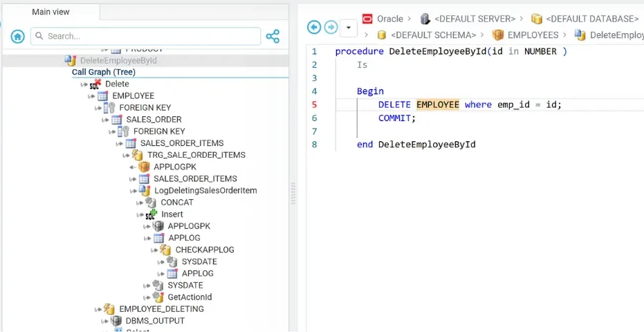Viewport: 644px width, 332px height.
Task: Click the EMPLOYEE_DELETING trigger icon
Action: tap(109, 308)
